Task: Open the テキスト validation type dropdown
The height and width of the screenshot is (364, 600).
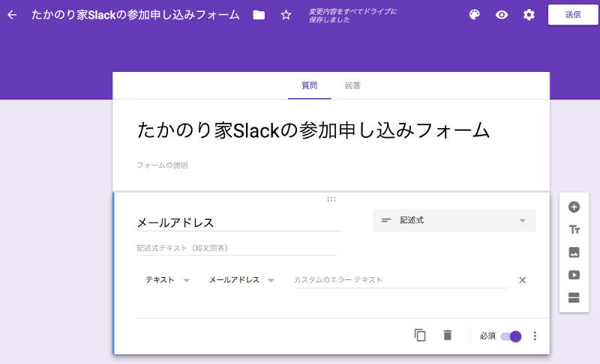Action: click(x=167, y=280)
